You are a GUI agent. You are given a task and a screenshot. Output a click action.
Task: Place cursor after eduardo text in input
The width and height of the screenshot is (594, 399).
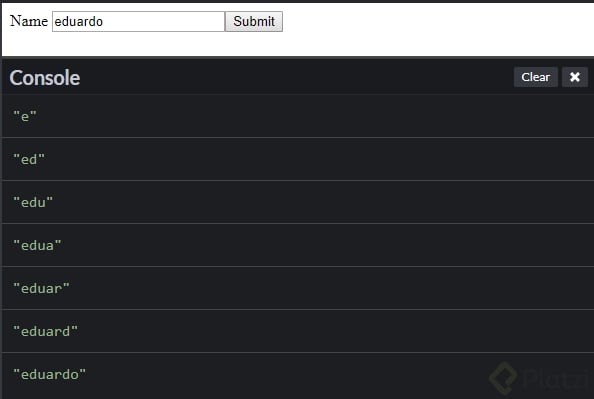coord(104,21)
